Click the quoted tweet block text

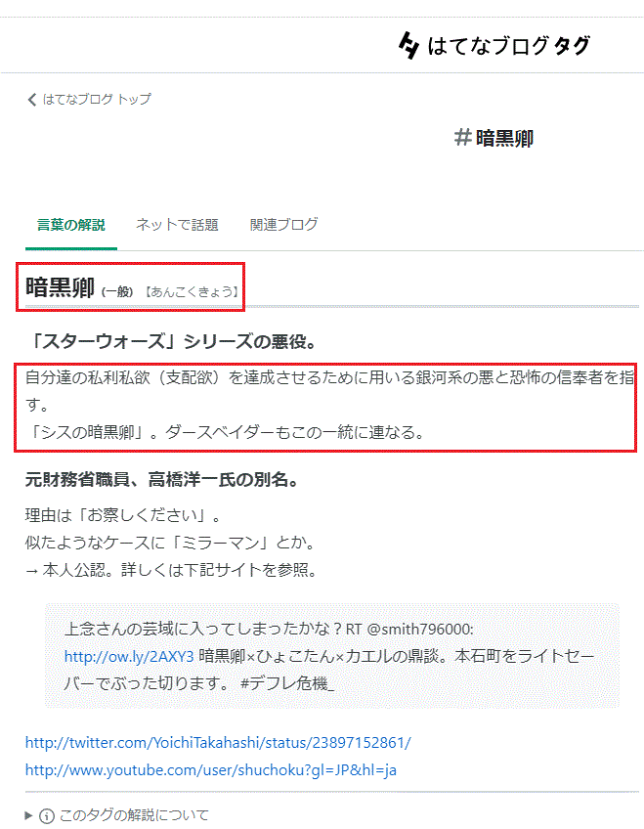click(x=331, y=656)
